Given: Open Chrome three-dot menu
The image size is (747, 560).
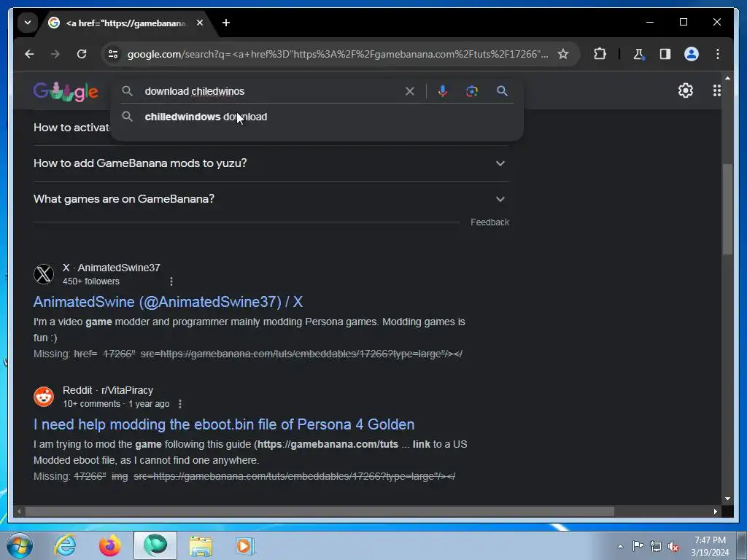Looking at the screenshot, I should (718, 54).
